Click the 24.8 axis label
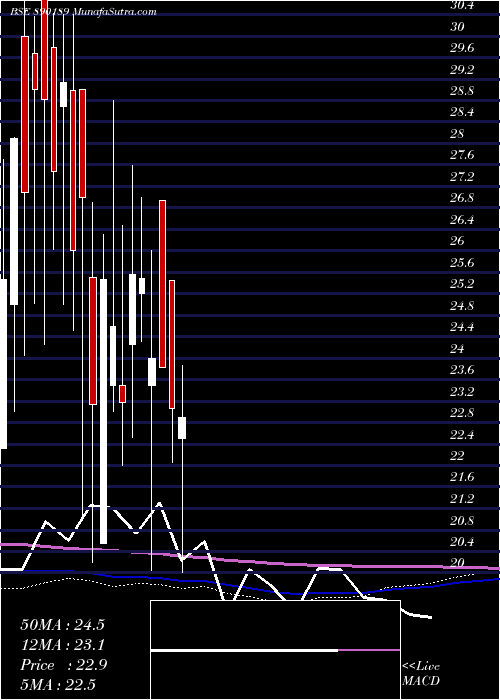Image resolution: width=500 pixels, height=700 pixels. [x=462, y=306]
